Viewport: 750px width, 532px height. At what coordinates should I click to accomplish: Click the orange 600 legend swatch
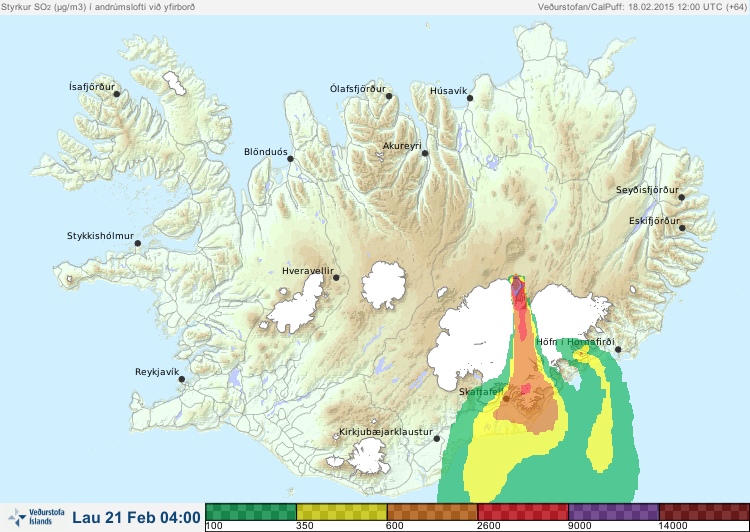432,512
